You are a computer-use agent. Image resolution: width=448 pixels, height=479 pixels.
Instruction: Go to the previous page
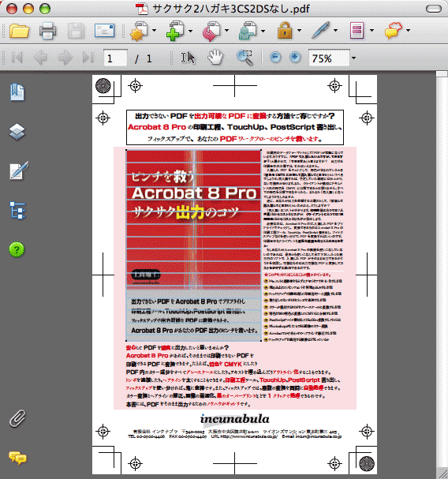pyautogui.click(x=40, y=58)
